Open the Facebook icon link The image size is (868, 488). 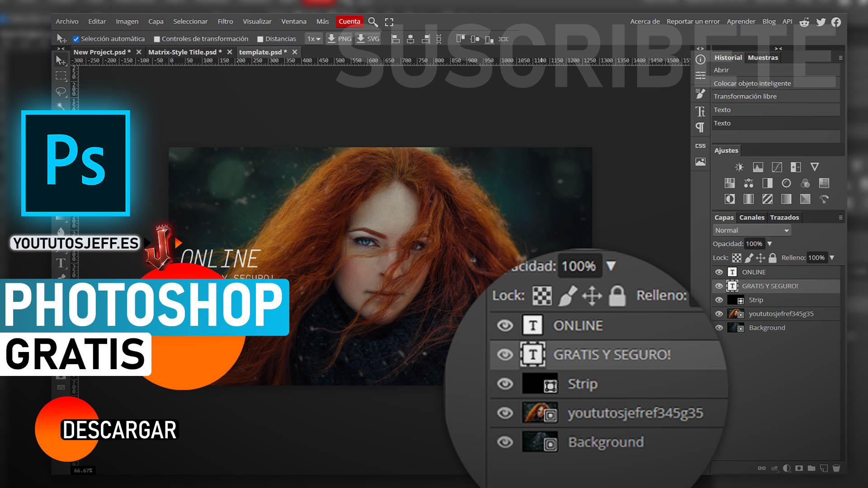[836, 22]
